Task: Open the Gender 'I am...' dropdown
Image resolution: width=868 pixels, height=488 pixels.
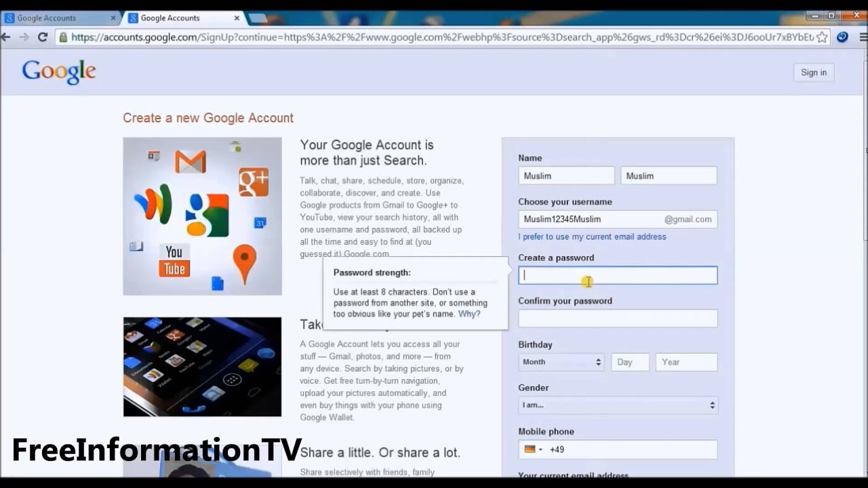Action: tap(618, 405)
